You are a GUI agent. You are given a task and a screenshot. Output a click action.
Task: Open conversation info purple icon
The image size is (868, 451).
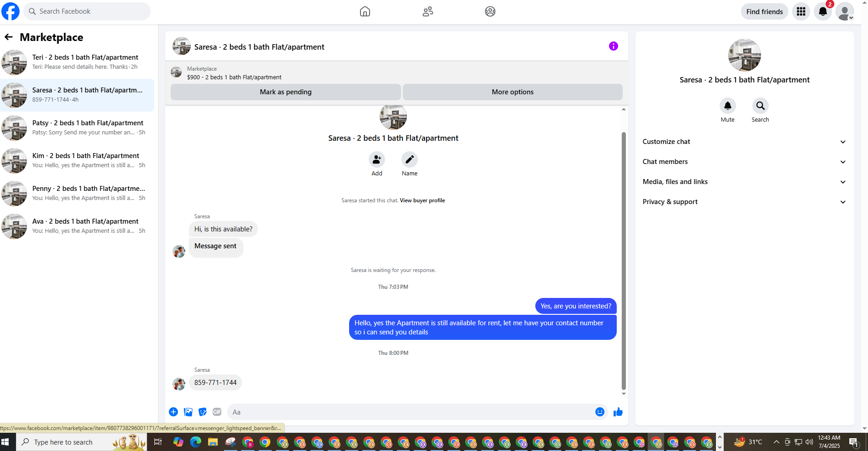pyautogui.click(x=614, y=46)
